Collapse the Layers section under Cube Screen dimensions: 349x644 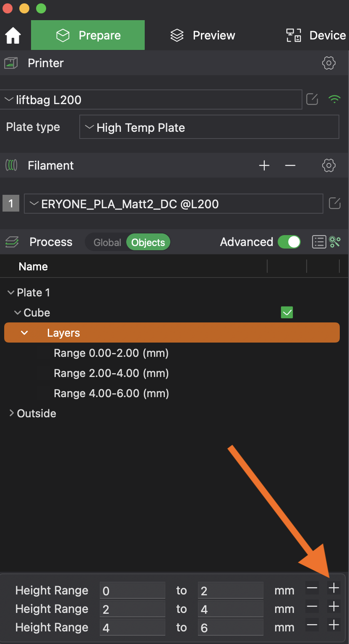pos(24,332)
